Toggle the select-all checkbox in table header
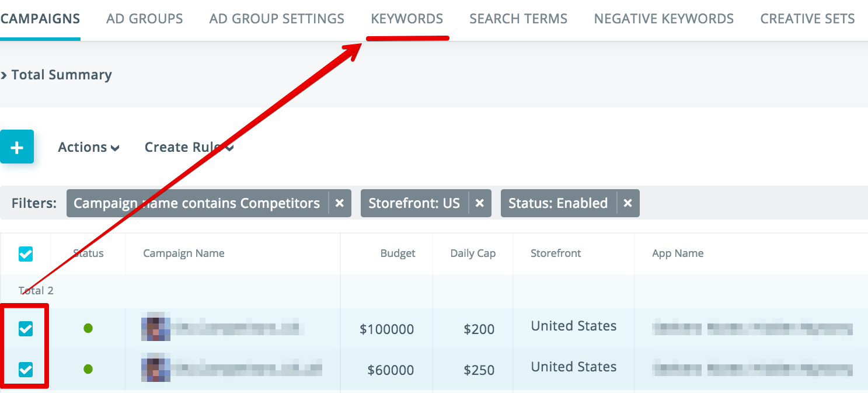This screenshot has height=393, width=868. click(x=26, y=253)
